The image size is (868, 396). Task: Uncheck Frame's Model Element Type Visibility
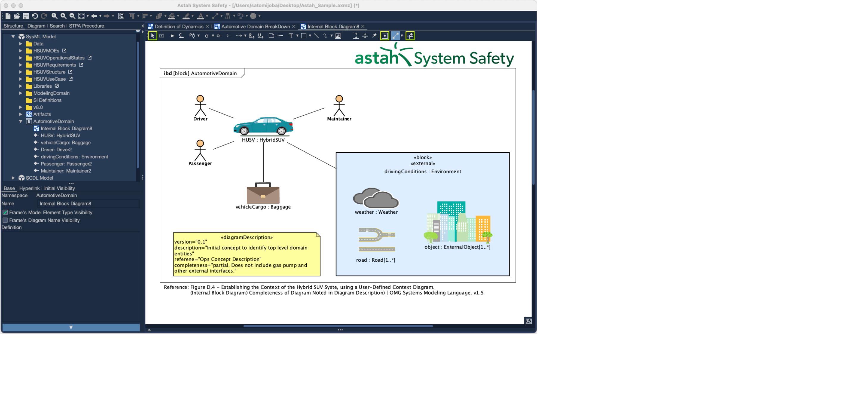tap(5, 213)
